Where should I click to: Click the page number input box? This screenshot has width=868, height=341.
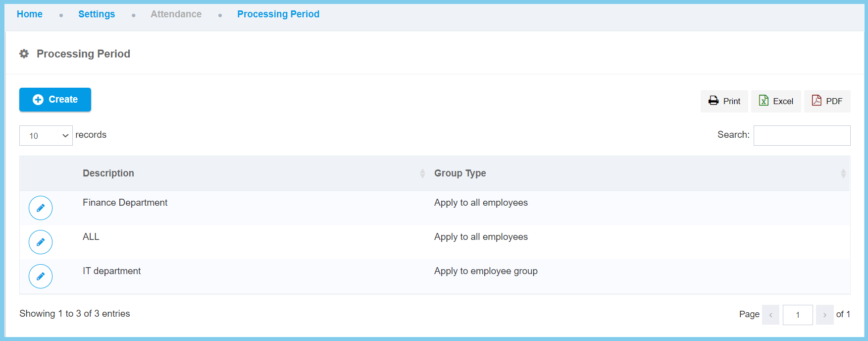point(798,315)
